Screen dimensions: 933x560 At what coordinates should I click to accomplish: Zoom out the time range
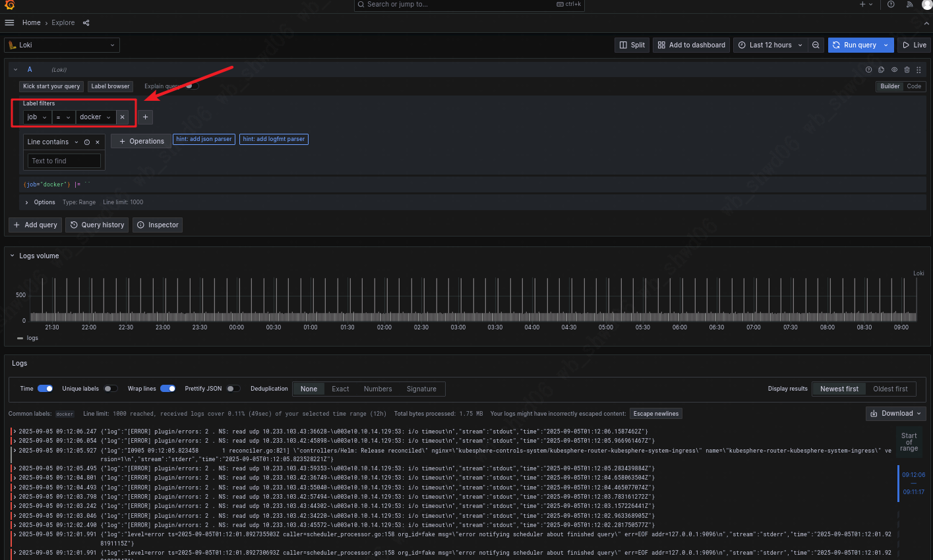(816, 45)
